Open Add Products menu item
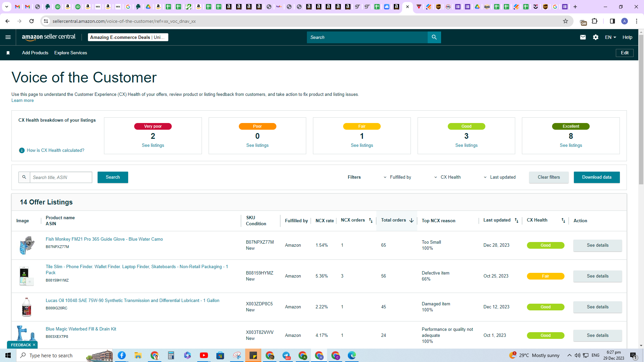This screenshot has height=362, width=644. 35,53
